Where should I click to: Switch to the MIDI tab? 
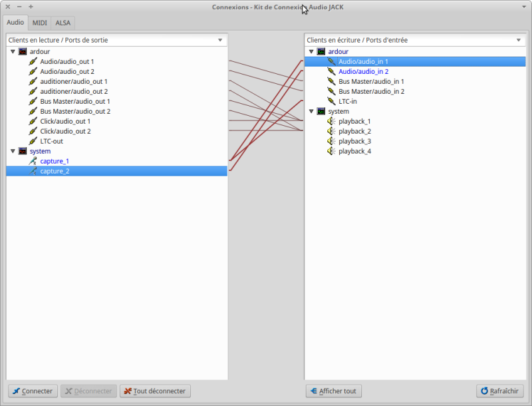click(40, 23)
